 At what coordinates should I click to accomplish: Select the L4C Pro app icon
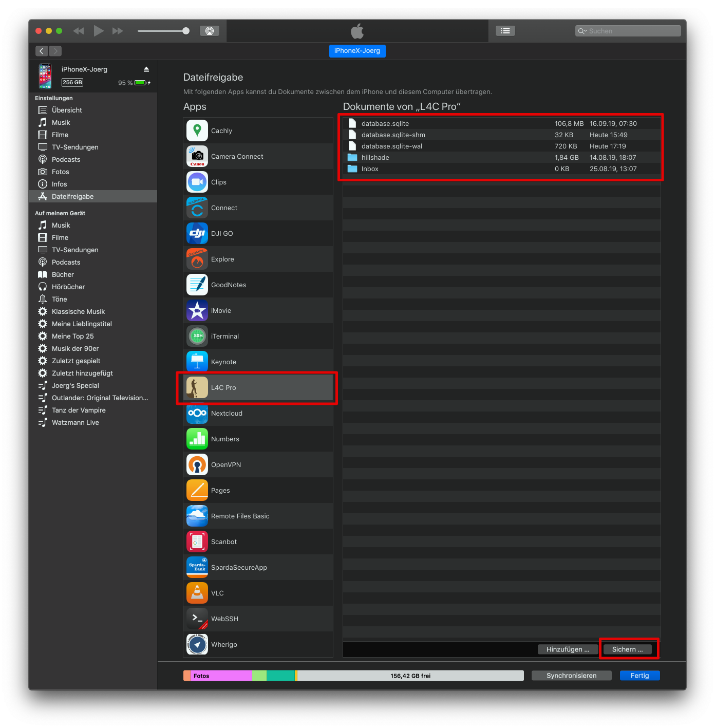coord(197,387)
